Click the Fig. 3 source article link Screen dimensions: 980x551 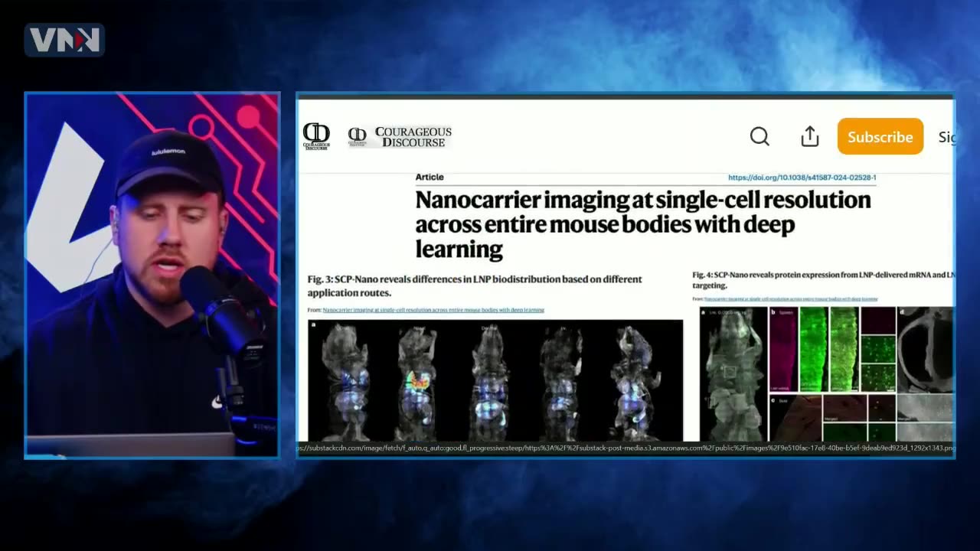(433, 310)
